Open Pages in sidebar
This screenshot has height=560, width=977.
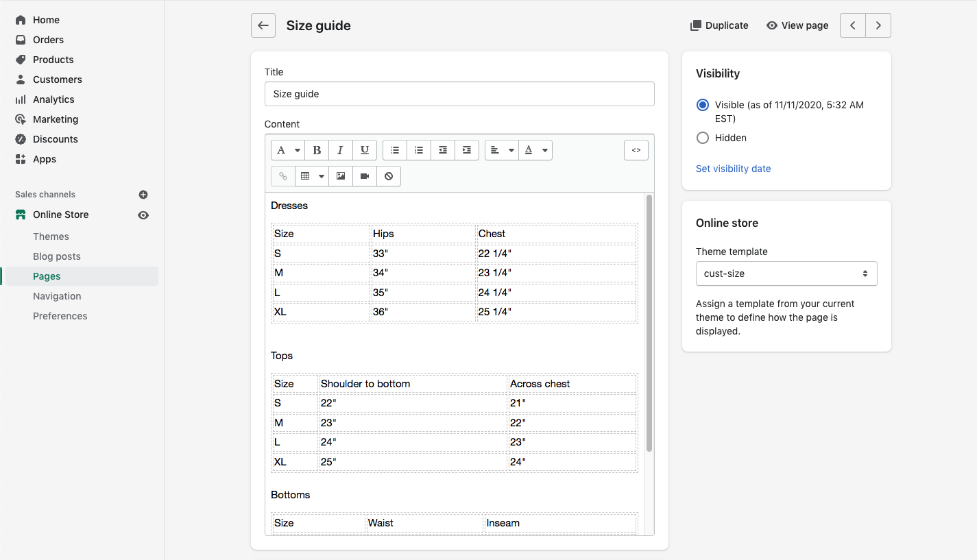point(47,276)
